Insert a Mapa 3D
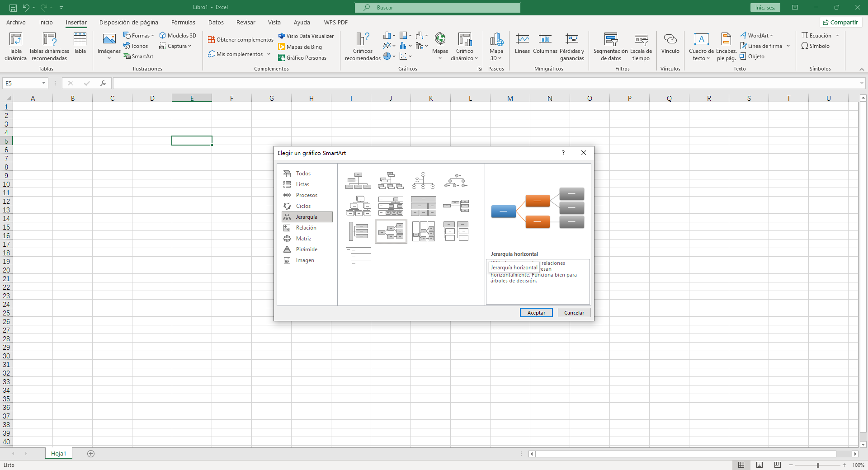 pyautogui.click(x=496, y=46)
